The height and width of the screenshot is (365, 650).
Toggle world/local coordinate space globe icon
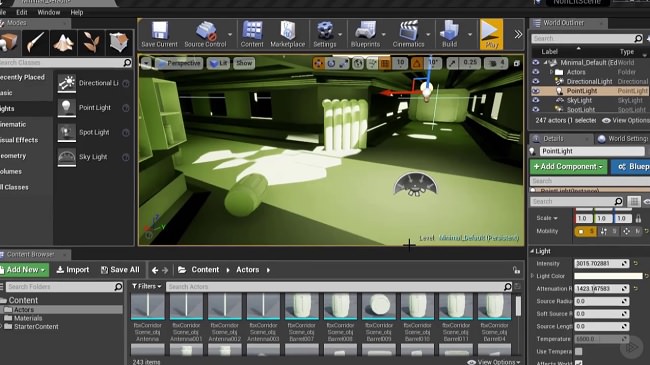tap(358, 63)
